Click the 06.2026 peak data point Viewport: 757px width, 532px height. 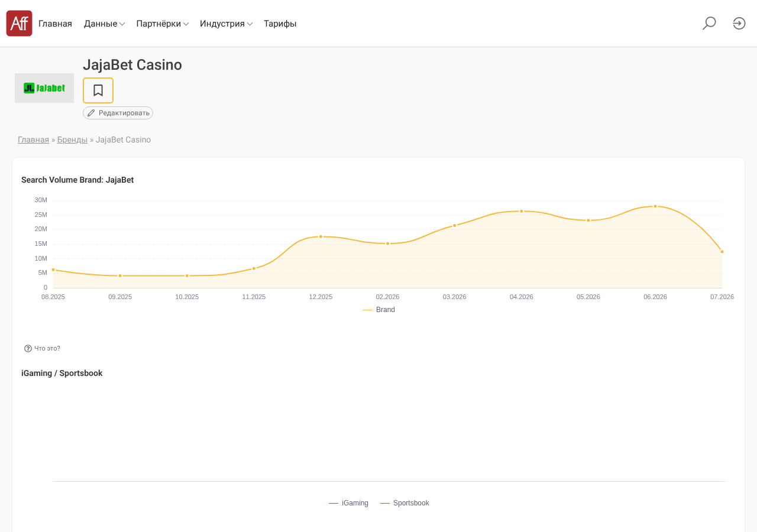[655, 206]
